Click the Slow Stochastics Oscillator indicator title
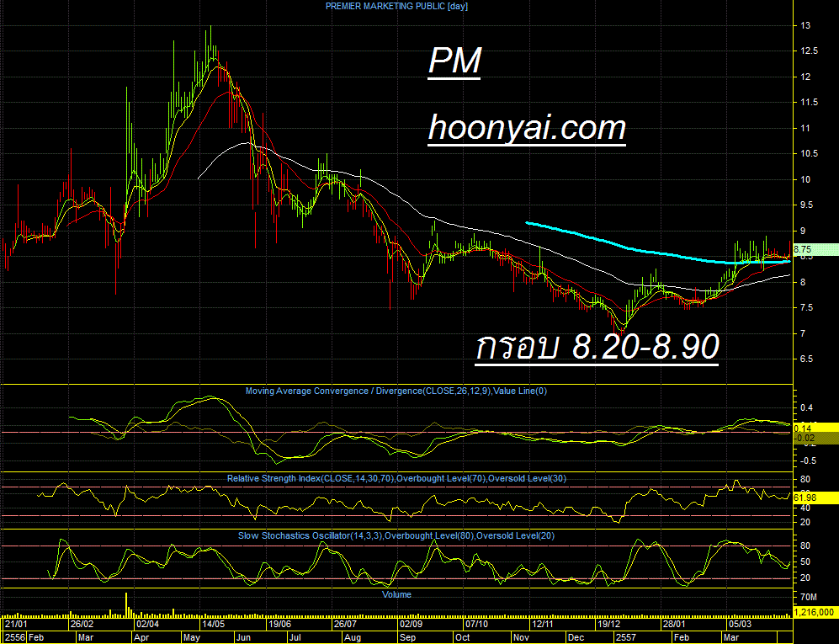The image size is (839, 644). 396,536
